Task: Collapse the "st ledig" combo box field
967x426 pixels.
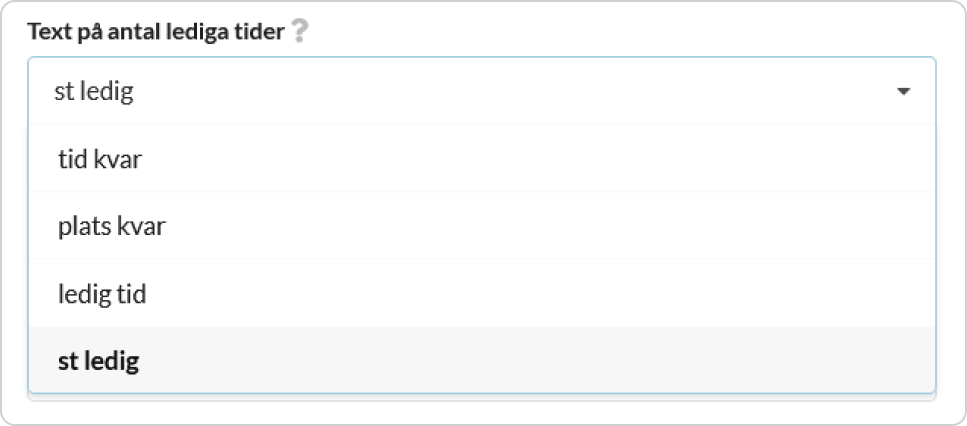Action: [482, 92]
